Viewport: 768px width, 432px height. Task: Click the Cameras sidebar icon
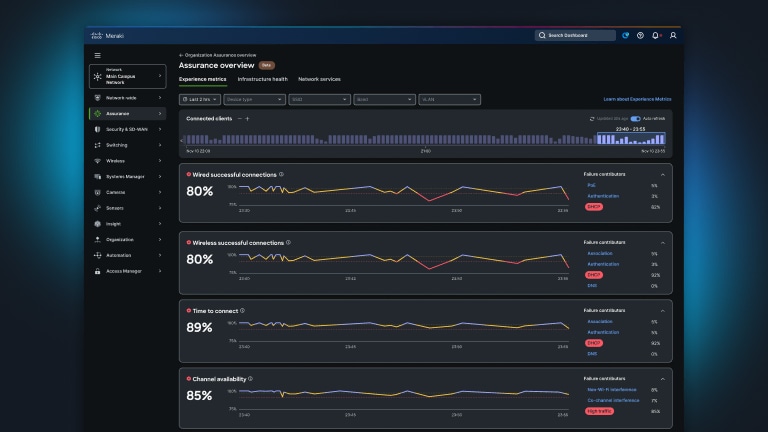(97, 192)
